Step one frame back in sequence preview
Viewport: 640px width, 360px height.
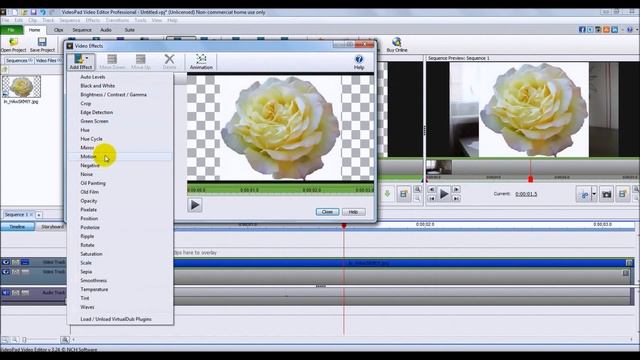tap(431, 189)
